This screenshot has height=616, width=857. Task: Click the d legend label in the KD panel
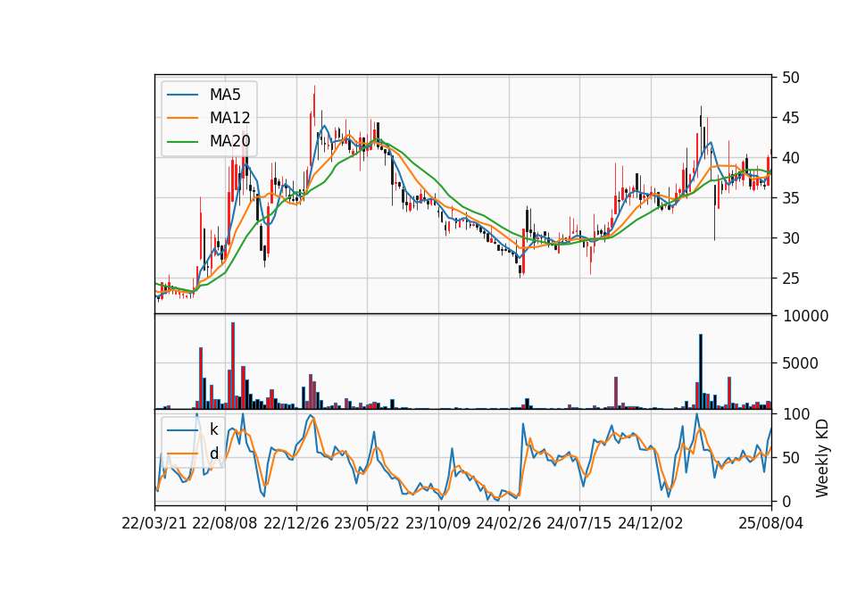213,454
